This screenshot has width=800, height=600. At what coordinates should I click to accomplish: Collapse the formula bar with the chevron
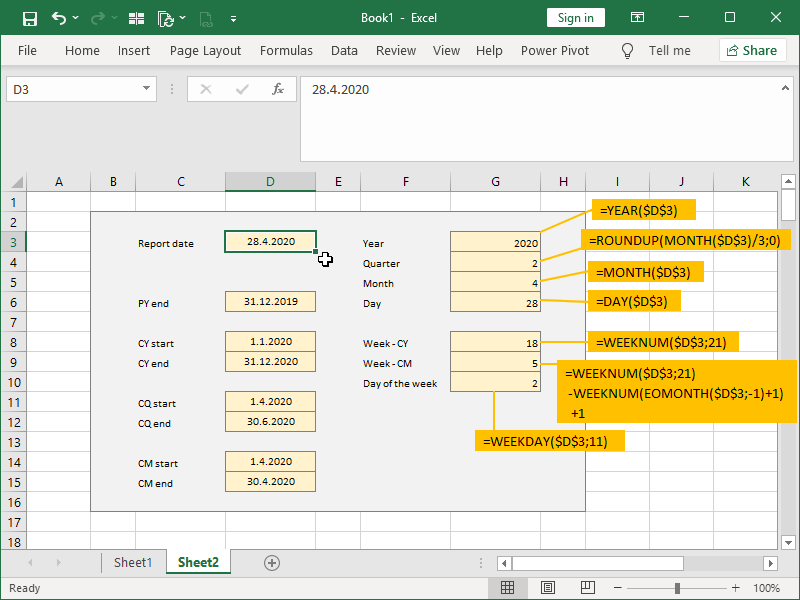[785, 88]
